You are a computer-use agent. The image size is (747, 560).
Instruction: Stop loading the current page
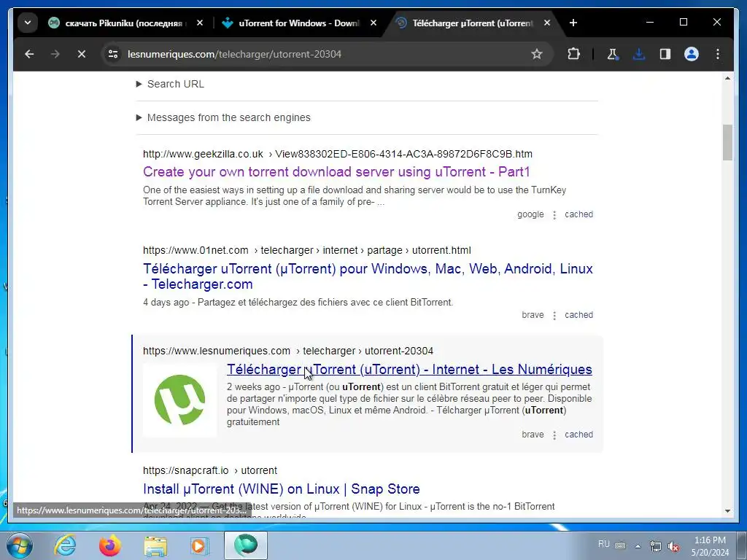point(82,54)
